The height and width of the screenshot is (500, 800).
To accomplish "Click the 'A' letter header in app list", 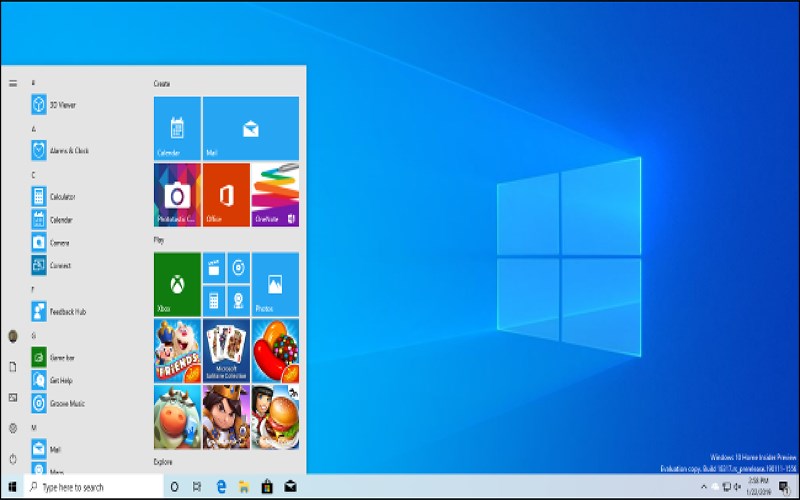I will 34,129.
